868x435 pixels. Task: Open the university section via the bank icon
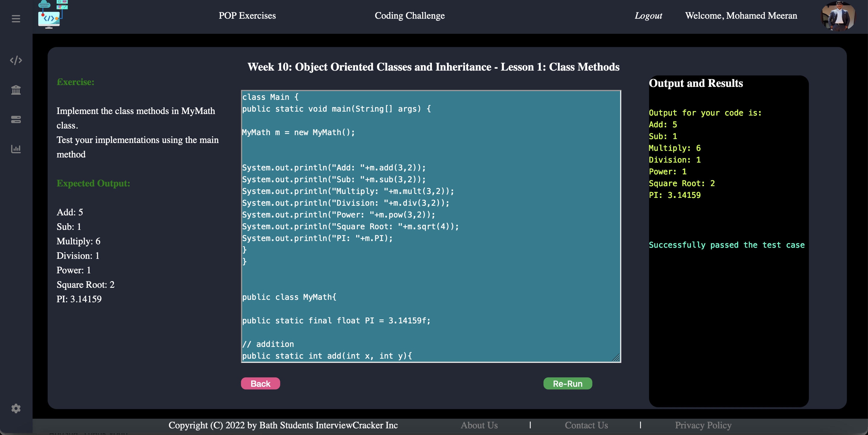tap(16, 90)
